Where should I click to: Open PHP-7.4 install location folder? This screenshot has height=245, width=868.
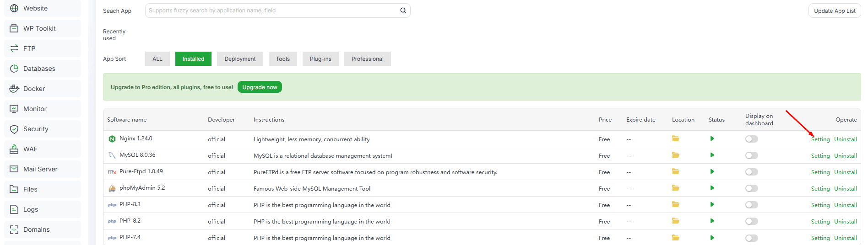click(675, 238)
